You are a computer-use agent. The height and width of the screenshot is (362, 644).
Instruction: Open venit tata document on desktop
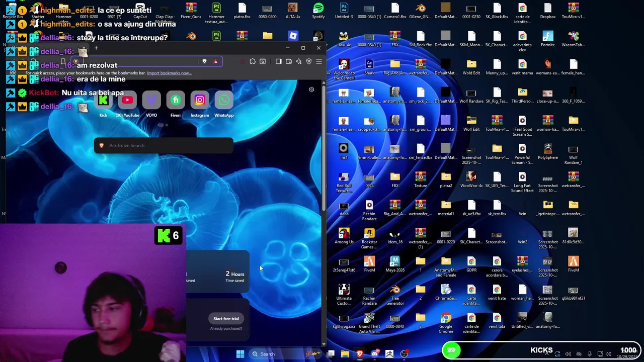(497, 321)
